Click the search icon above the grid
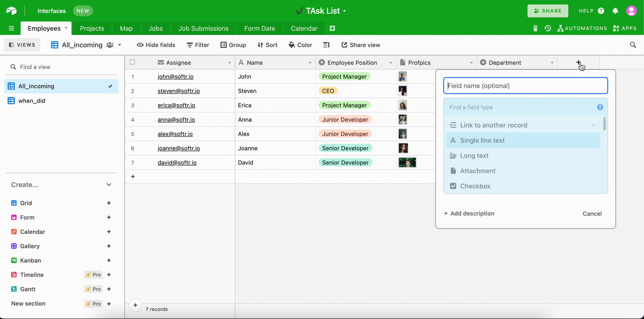The height and width of the screenshot is (319, 644). 633,45
